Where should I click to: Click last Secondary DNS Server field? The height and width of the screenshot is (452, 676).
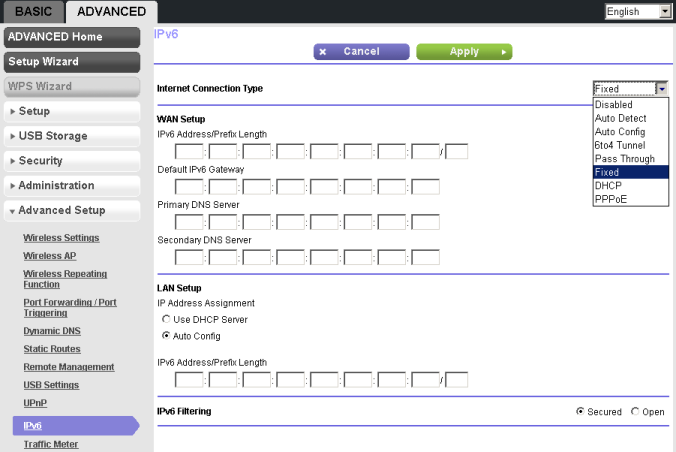click(426, 257)
